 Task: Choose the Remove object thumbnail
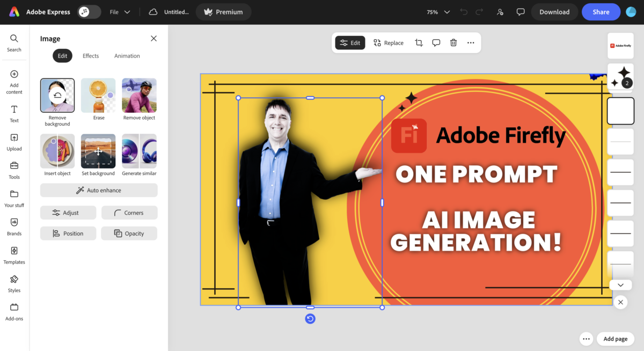tap(139, 96)
